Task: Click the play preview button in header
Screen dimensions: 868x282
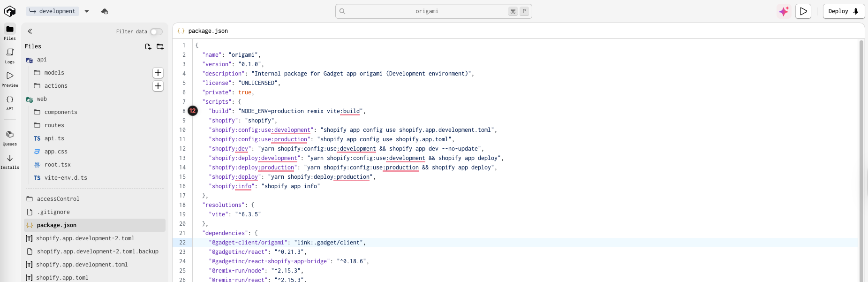Action: pyautogui.click(x=803, y=11)
